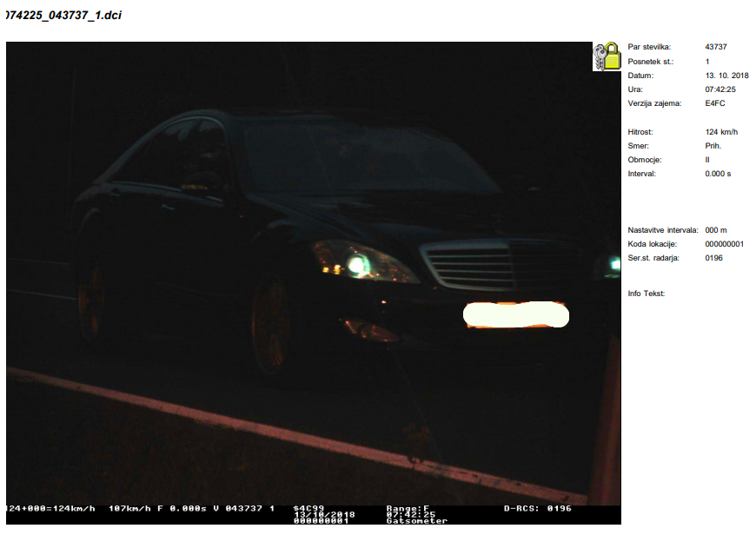Click the Ser.st. radarja value 0196
Viewport: 756px width, 535px height.
(713, 258)
